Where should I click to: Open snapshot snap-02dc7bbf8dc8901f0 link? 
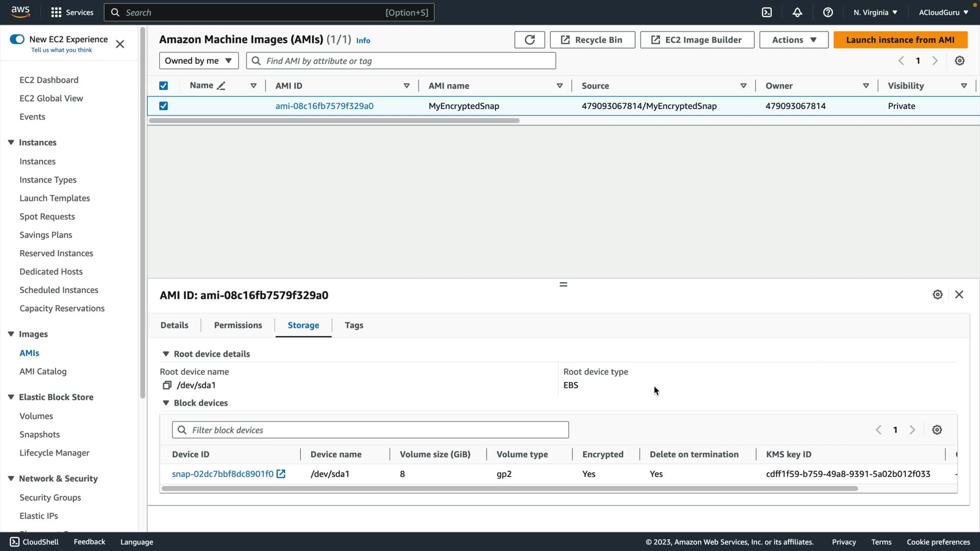223,474
